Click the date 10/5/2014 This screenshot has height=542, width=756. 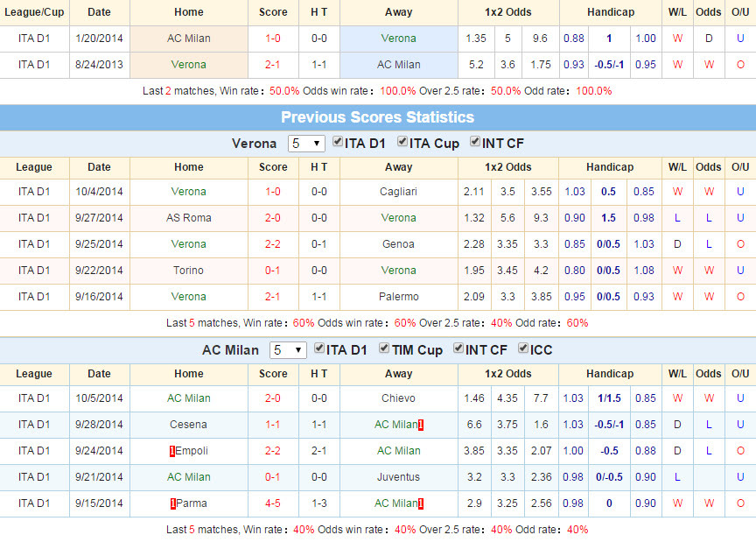pos(100,398)
